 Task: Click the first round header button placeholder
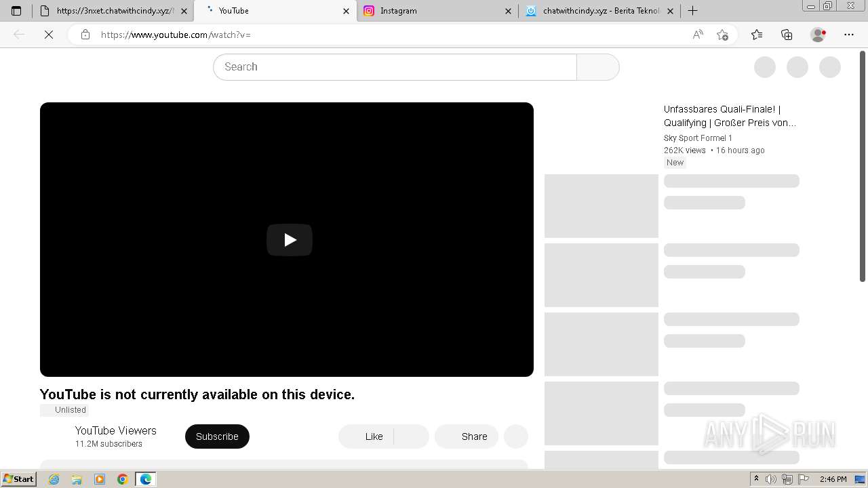point(765,67)
